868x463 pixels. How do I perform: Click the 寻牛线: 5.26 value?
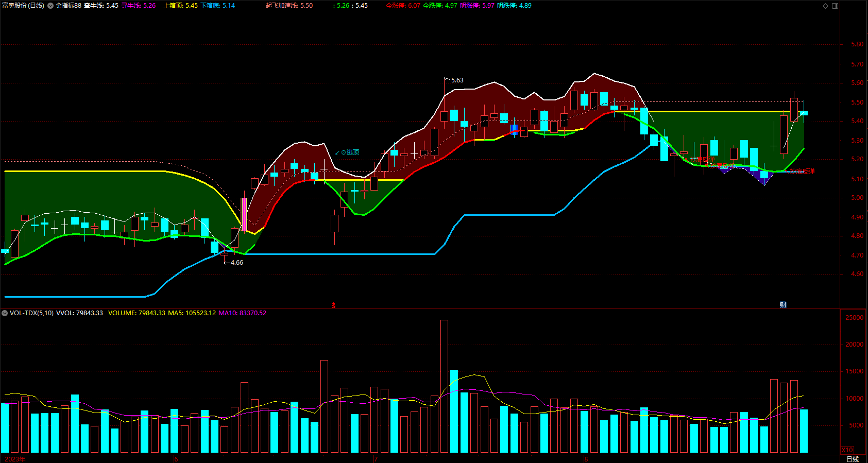point(139,6)
